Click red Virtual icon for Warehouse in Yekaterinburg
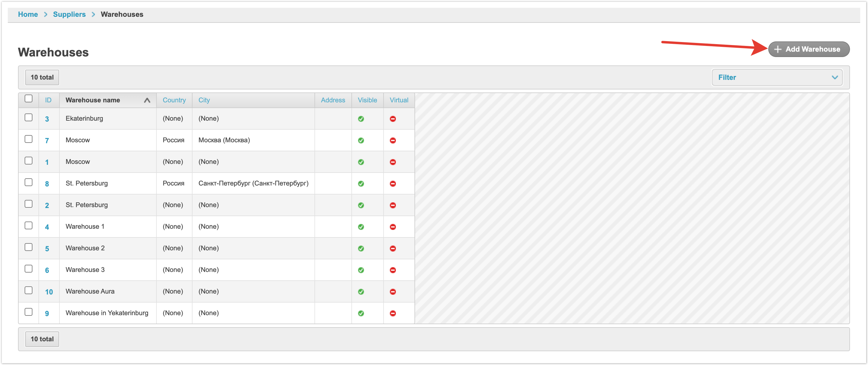The height and width of the screenshot is (365, 868). click(x=393, y=313)
